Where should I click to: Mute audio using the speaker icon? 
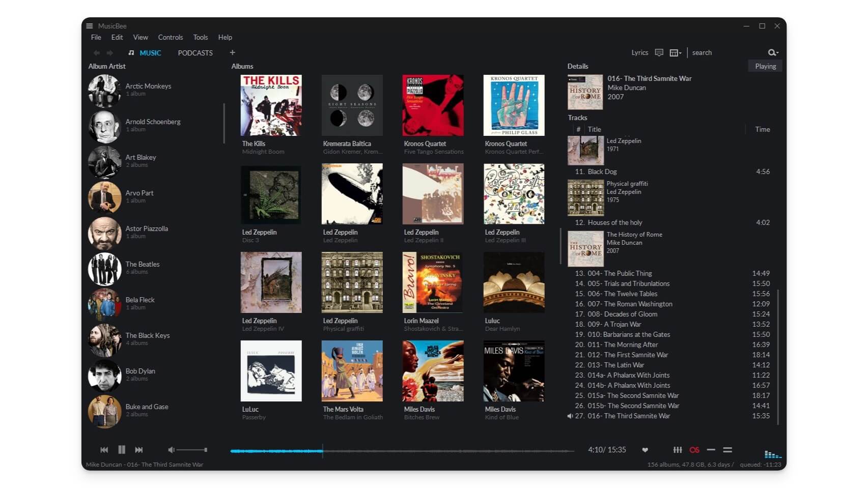[x=171, y=450]
